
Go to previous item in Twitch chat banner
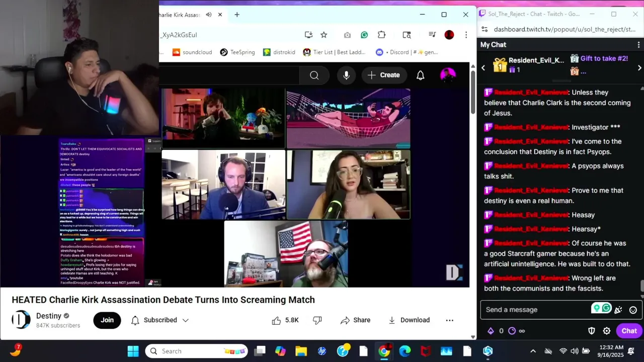pos(484,67)
